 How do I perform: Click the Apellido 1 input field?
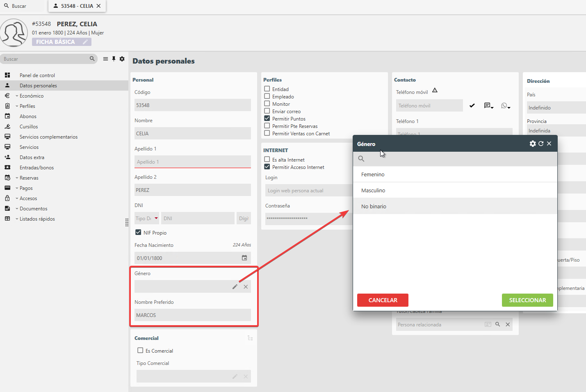point(193,162)
